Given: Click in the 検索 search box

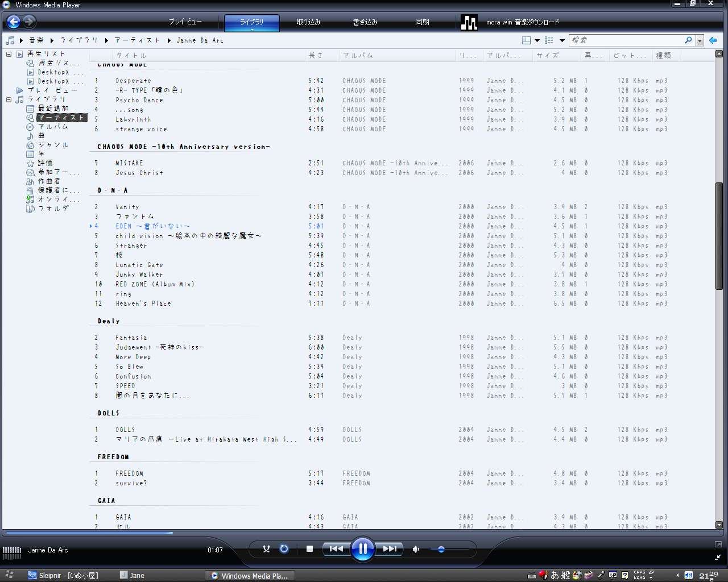Looking at the screenshot, I should pos(626,40).
